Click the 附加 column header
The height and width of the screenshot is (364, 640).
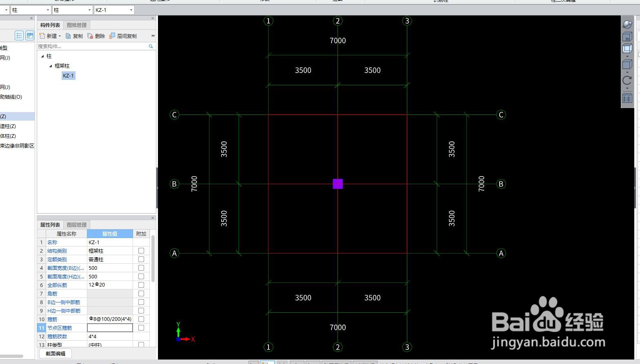click(x=141, y=234)
